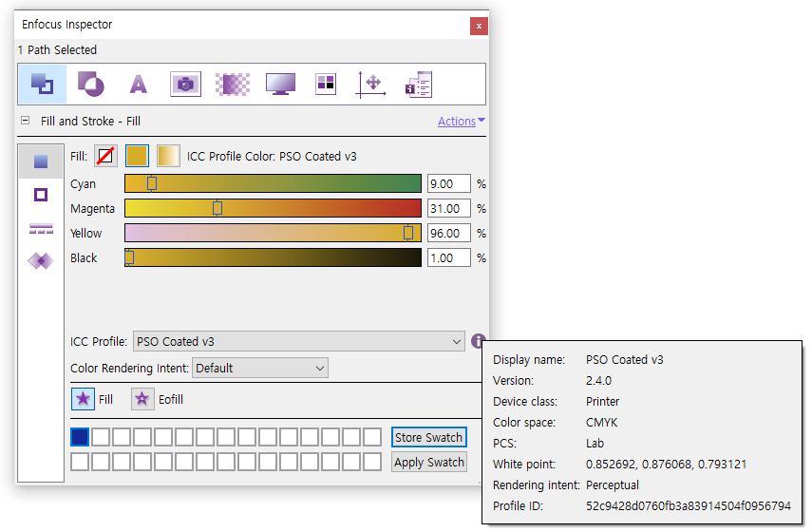Open the Fill and Stroke category icon
The image size is (812, 532).
[43, 84]
